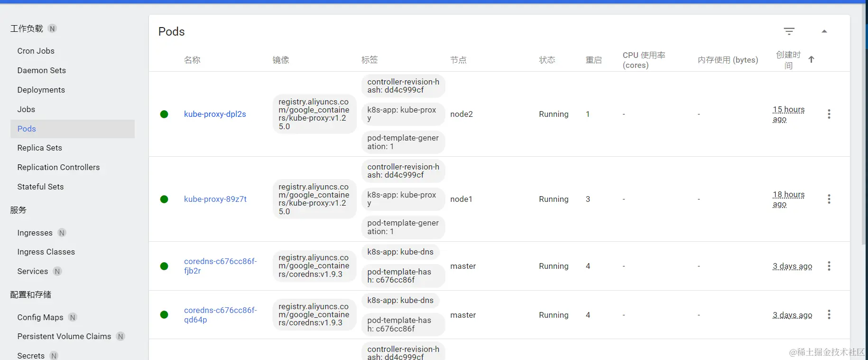Open Jobs in sidebar

coord(26,109)
